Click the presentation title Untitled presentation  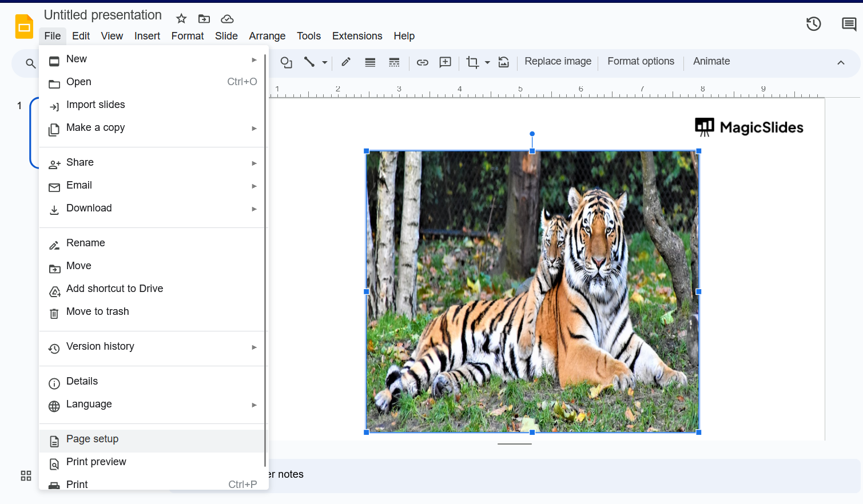pyautogui.click(x=103, y=15)
